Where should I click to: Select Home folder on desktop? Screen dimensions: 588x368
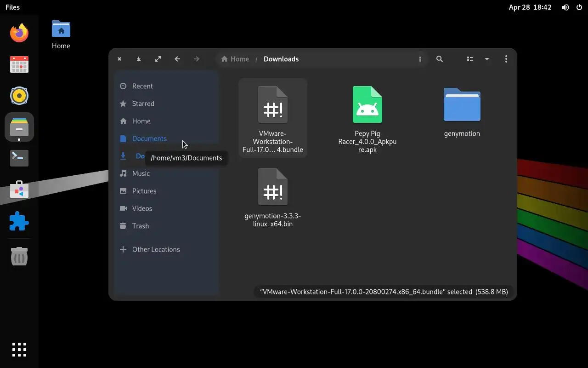(x=61, y=34)
